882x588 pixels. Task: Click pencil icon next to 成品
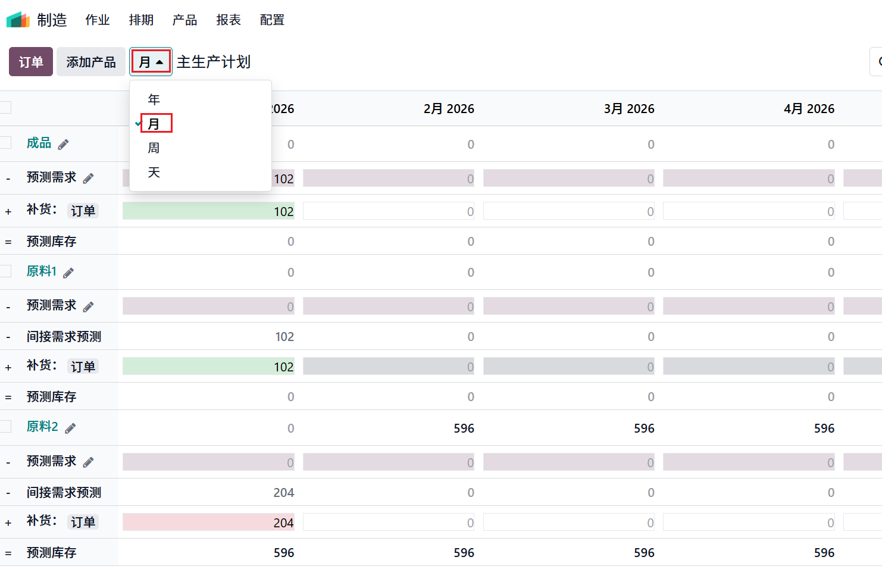click(x=63, y=144)
